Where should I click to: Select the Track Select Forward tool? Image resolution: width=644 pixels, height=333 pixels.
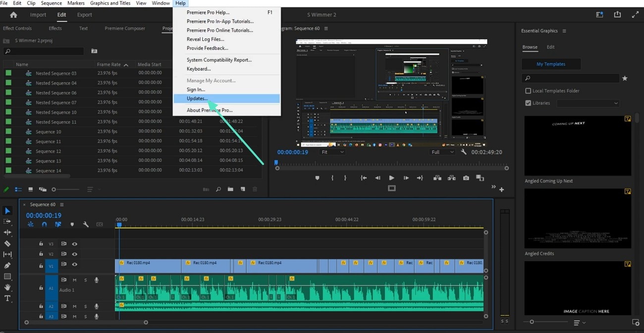7,222
